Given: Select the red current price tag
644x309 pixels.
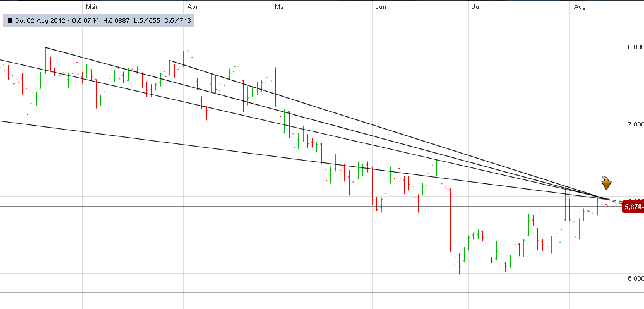Looking at the screenshot, I should point(633,206).
